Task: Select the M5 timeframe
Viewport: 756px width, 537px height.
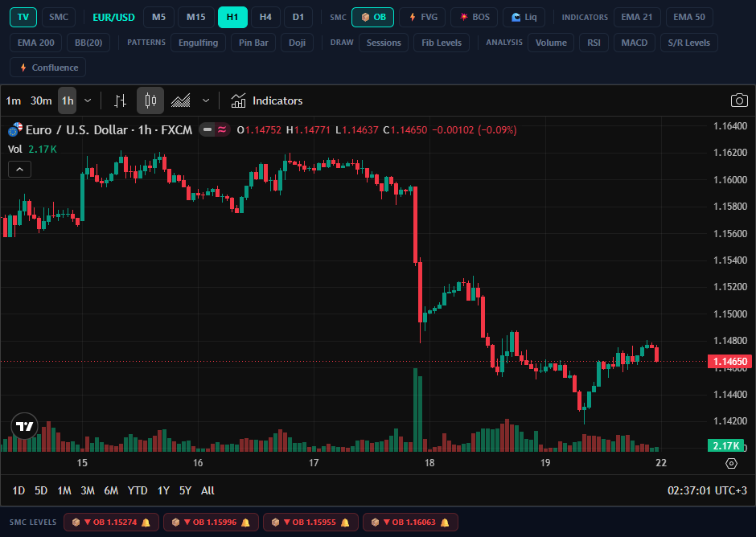Action: (x=158, y=18)
